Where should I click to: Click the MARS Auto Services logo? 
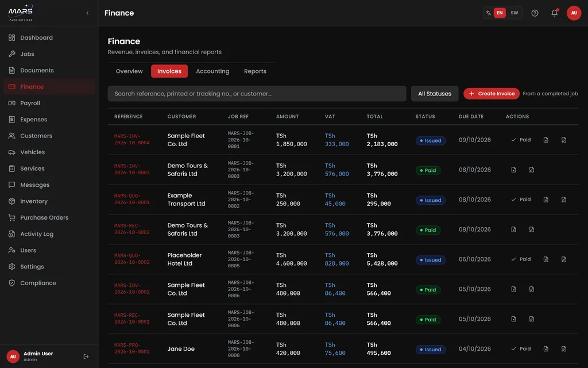[x=21, y=13]
